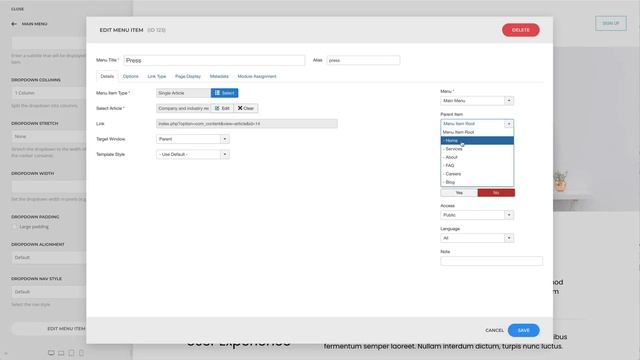The image size is (640, 360).
Task: Click the Edit Menu Item sidebar button
Action: 49,329
